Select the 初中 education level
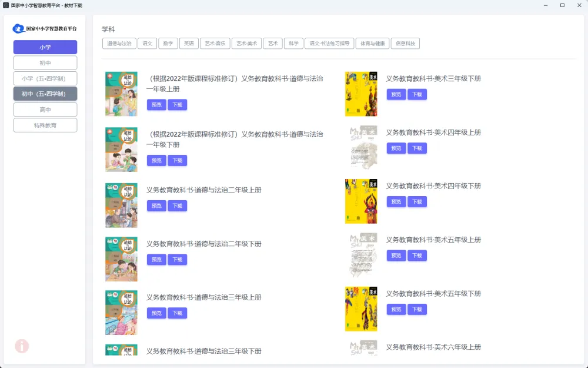Screen dimensions: 588x368 (x=45, y=62)
